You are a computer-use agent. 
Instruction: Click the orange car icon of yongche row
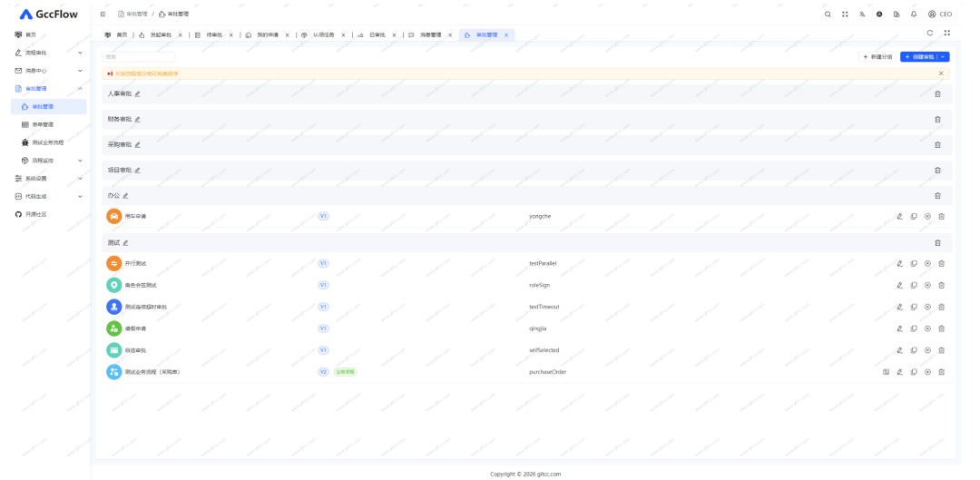point(113,216)
